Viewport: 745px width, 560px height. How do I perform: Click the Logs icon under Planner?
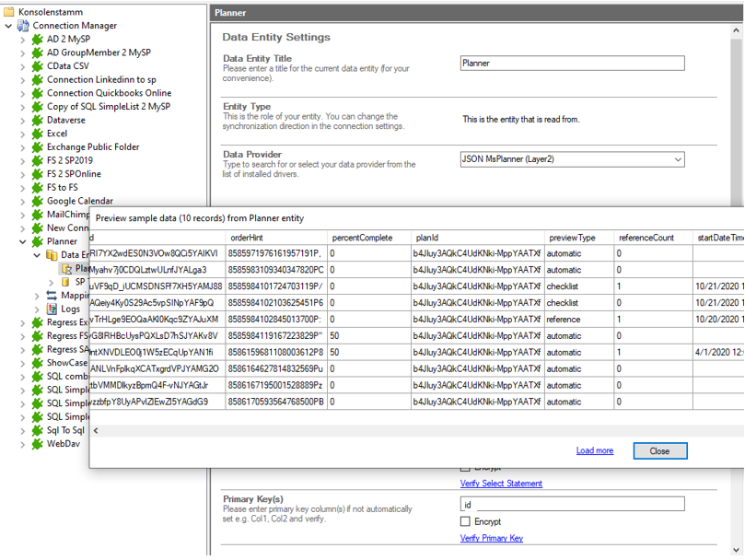click(52, 309)
